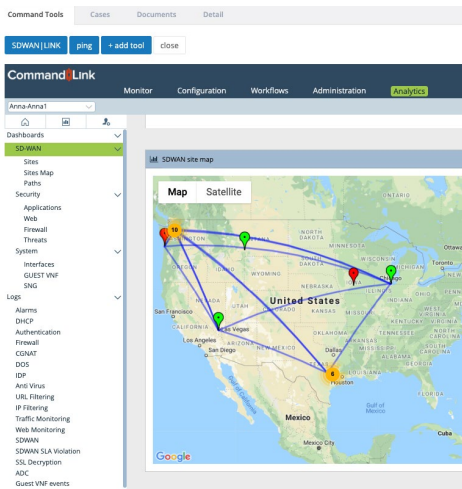This screenshot has width=462, height=489.
Task: Collapse the Dashboards section chevron
Action: click(117, 135)
